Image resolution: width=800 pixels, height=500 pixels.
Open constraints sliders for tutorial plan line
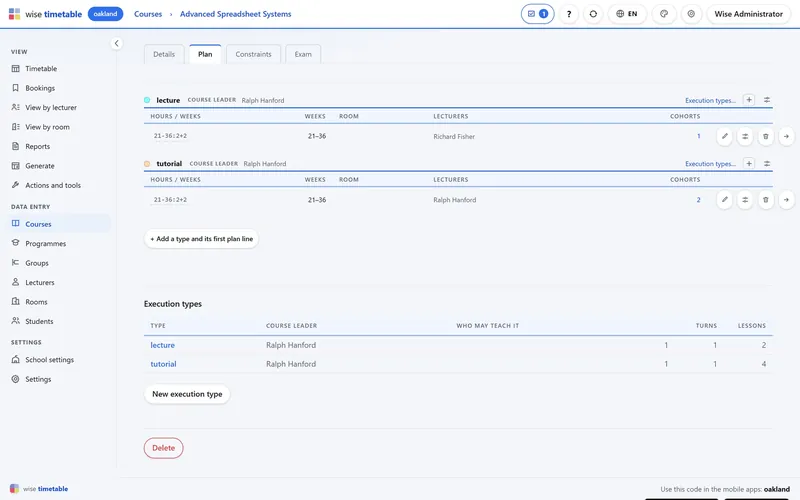click(x=745, y=199)
